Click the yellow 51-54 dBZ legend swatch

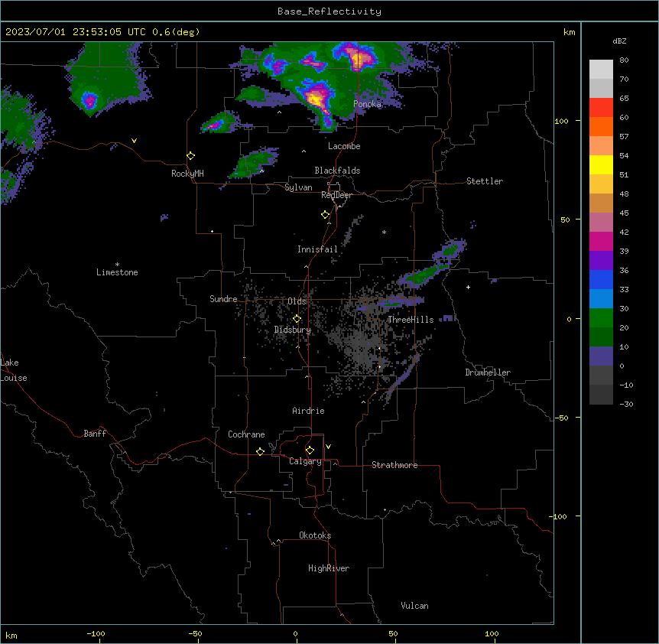pos(601,164)
